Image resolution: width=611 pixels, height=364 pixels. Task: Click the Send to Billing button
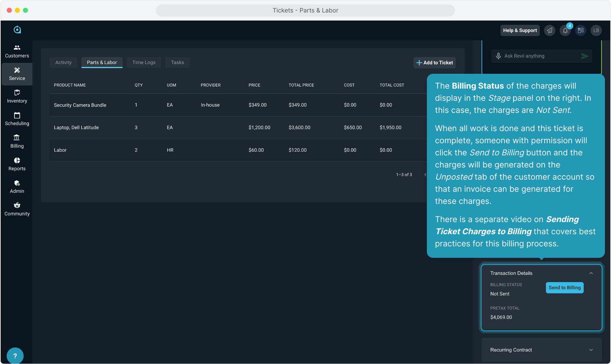click(564, 288)
